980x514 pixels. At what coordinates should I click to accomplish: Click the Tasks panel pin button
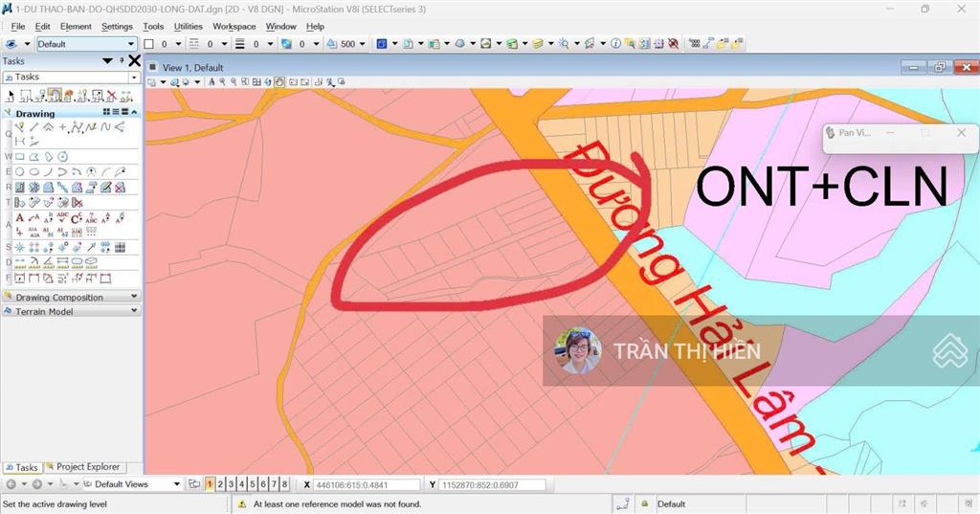pyautogui.click(x=122, y=60)
